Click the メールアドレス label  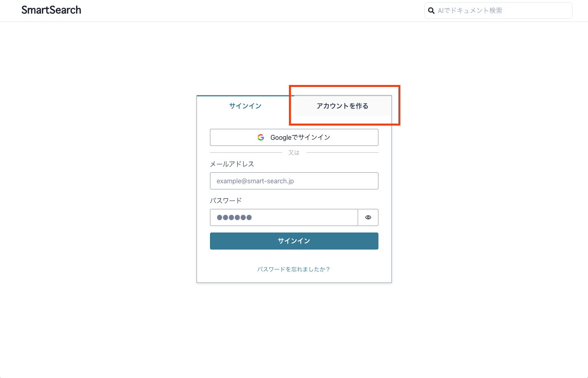(x=232, y=164)
